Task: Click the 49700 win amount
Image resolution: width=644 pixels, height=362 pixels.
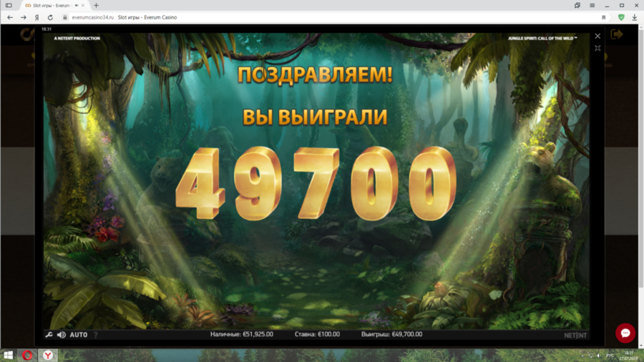Action: point(316,183)
